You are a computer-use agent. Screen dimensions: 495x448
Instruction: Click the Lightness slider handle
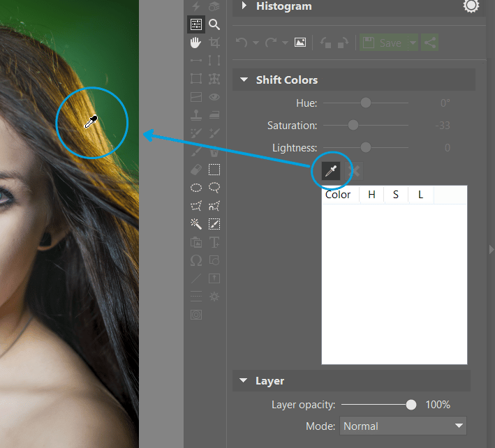(x=366, y=147)
